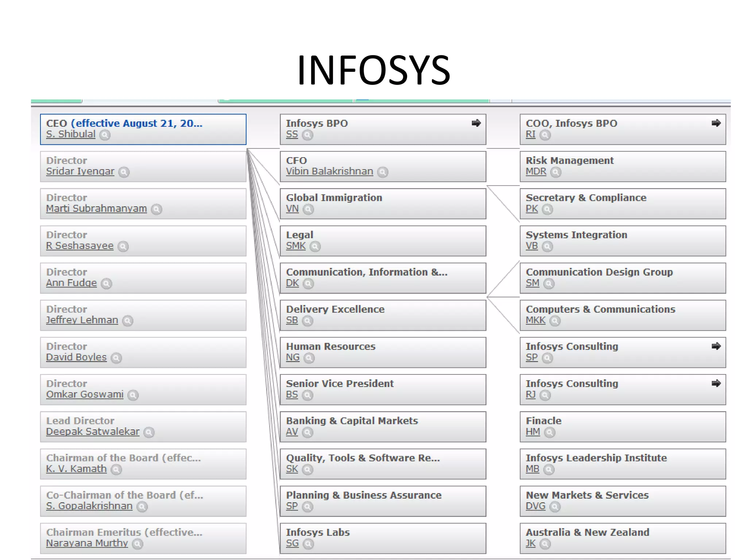Open JK link under Australia & New Zealand
The height and width of the screenshot is (560, 747).
531,543
